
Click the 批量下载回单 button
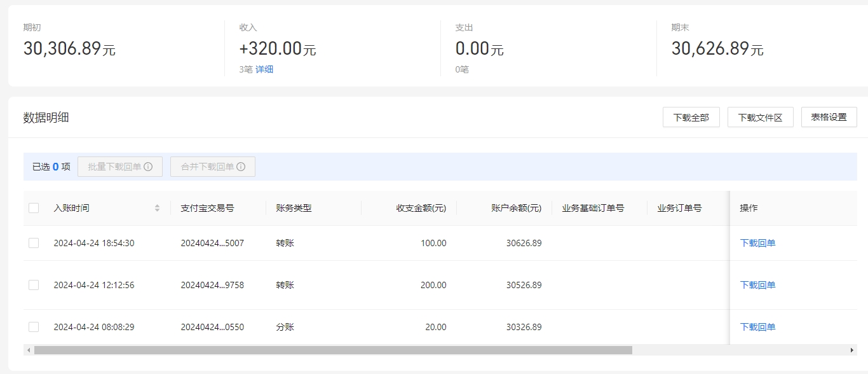point(120,167)
